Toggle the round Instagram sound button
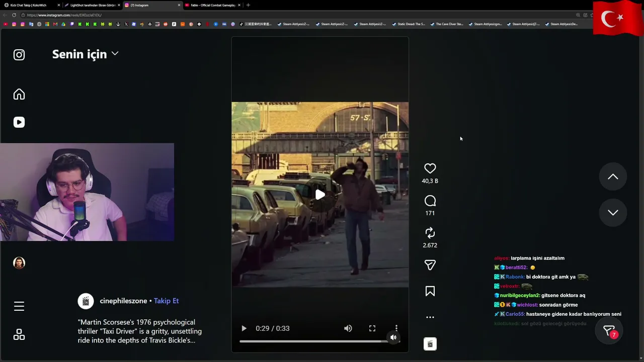This screenshot has width=644, height=362. 393,337
